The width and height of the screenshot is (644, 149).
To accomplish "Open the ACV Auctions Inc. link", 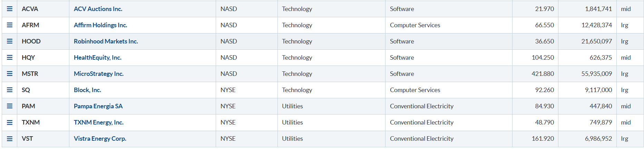I will (98, 9).
